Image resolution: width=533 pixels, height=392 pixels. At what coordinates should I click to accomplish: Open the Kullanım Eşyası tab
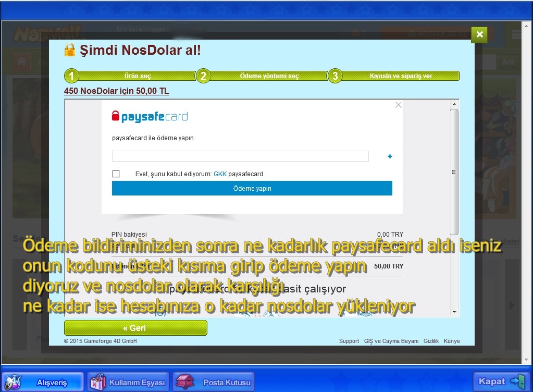pyautogui.click(x=129, y=382)
